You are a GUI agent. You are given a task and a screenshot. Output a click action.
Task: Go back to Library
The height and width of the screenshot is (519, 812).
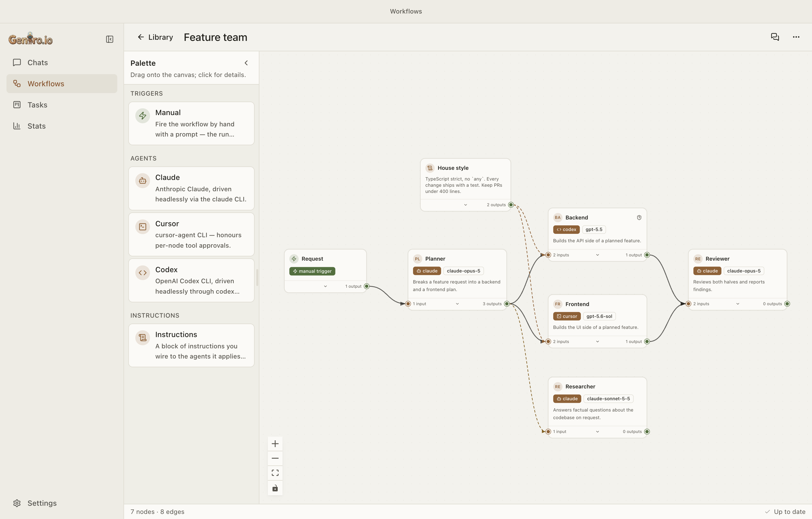pos(155,37)
